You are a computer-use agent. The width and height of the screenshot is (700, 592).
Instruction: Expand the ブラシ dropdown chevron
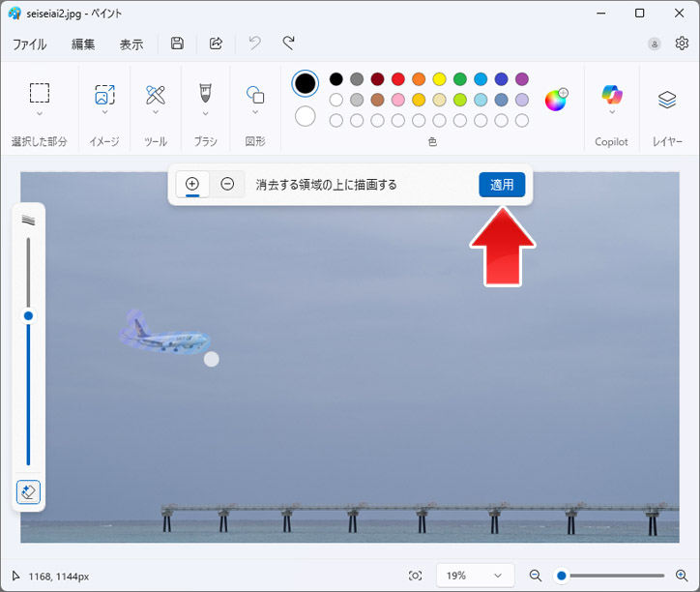pos(205,113)
